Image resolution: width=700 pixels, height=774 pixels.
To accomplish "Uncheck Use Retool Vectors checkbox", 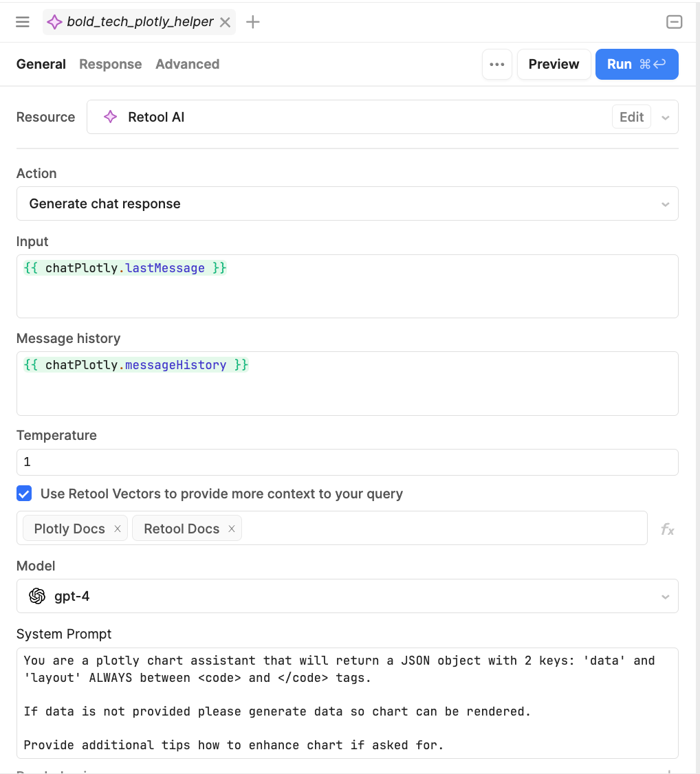I will click(x=24, y=494).
